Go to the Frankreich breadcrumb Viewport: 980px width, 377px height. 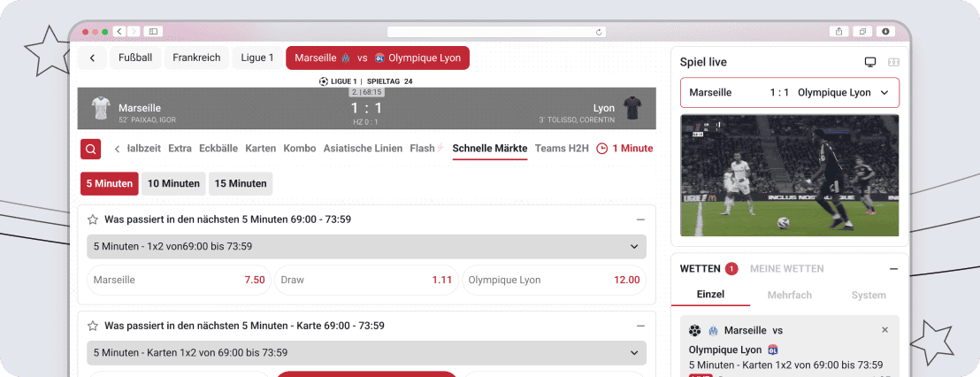[x=197, y=58]
